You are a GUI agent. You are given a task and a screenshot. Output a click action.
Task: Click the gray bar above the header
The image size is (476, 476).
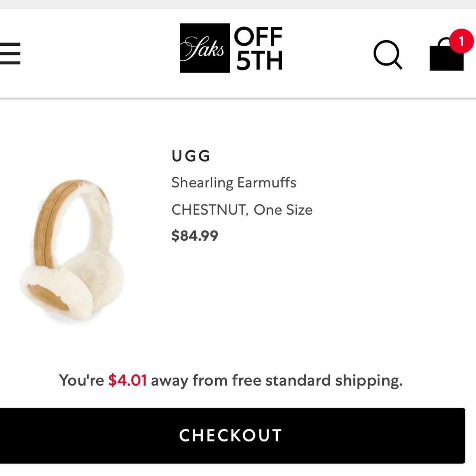238,4
